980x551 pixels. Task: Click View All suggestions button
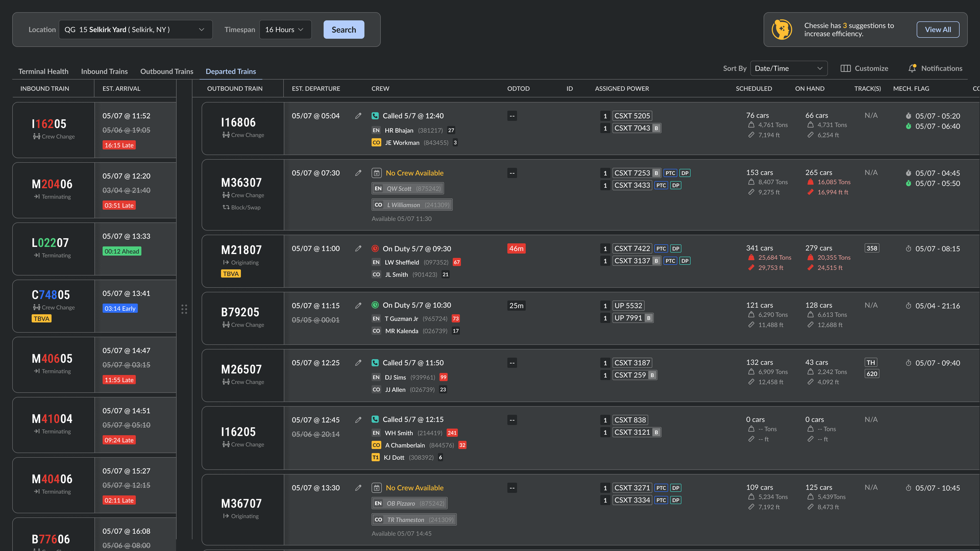coord(937,30)
